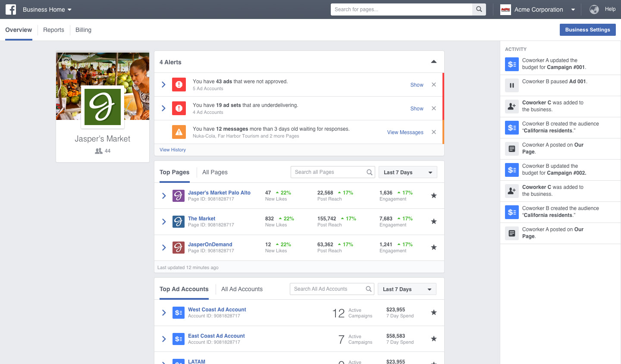
Task: Click Show for underdelivering ad sets alert
Action: pos(417,109)
